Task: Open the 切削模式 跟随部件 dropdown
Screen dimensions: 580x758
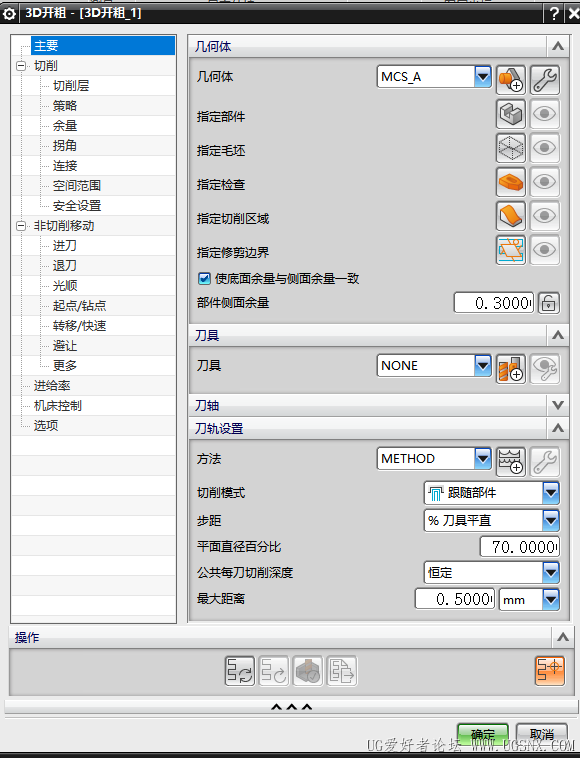Action: click(x=551, y=493)
